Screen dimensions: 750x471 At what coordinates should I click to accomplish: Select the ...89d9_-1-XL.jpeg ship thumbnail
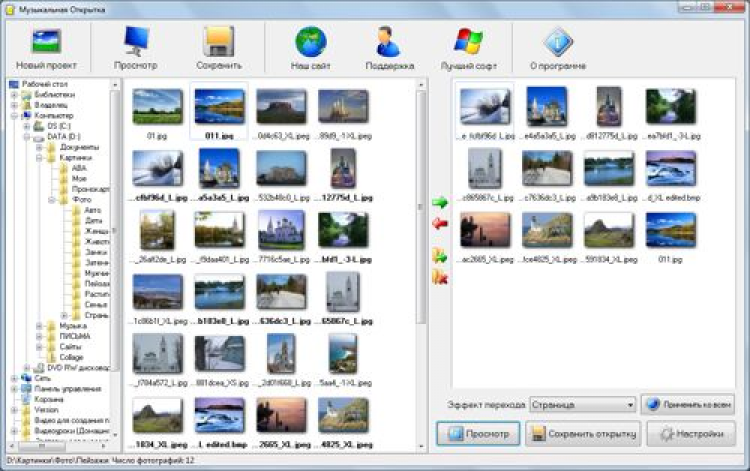[x=343, y=107]
